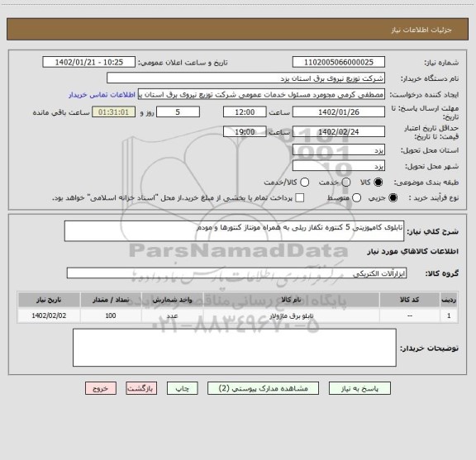476x460 pixels.
Task: Click the general need description text box
Action: click(234, 231)
